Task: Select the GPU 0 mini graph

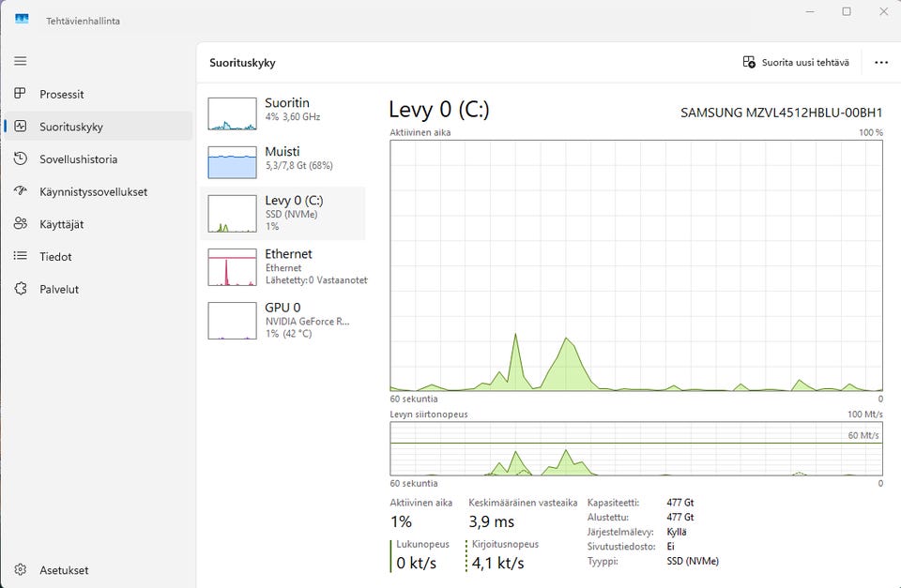Action: 232,321
